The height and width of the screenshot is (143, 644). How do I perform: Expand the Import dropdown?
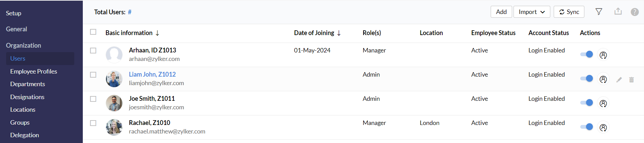point(532,12)
